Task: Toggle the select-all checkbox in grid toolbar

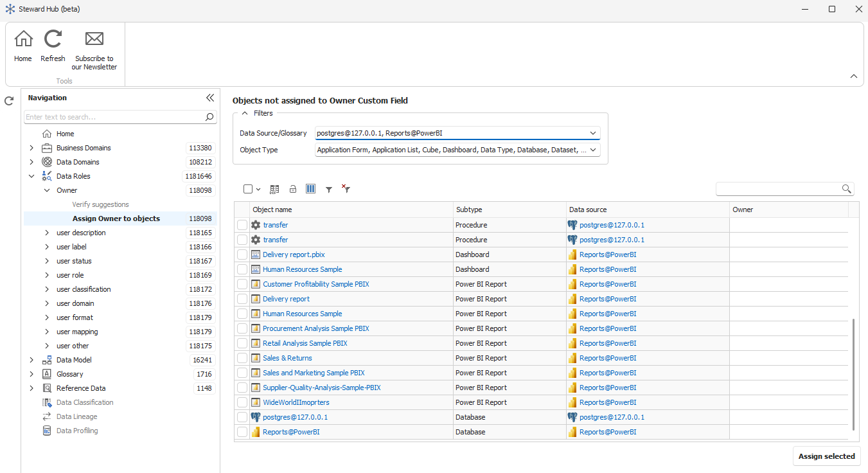Action: (x=248, y=189)
